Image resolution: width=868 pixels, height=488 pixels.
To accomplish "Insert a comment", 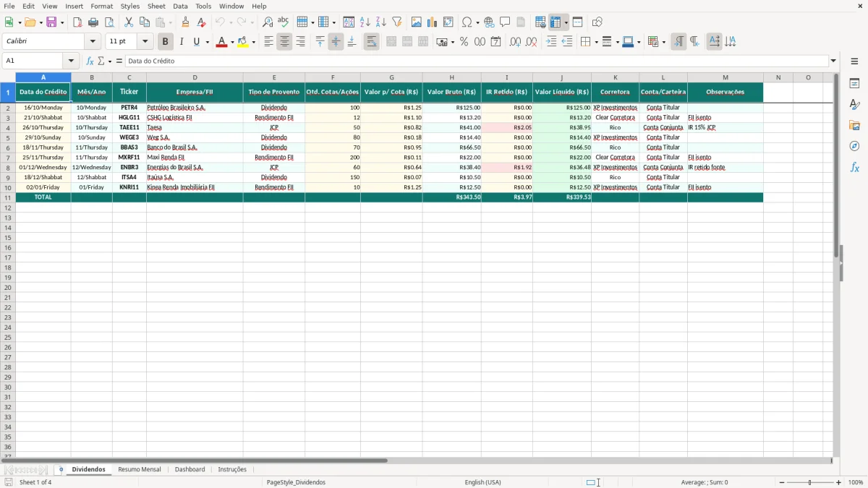I will coord(505,22).
